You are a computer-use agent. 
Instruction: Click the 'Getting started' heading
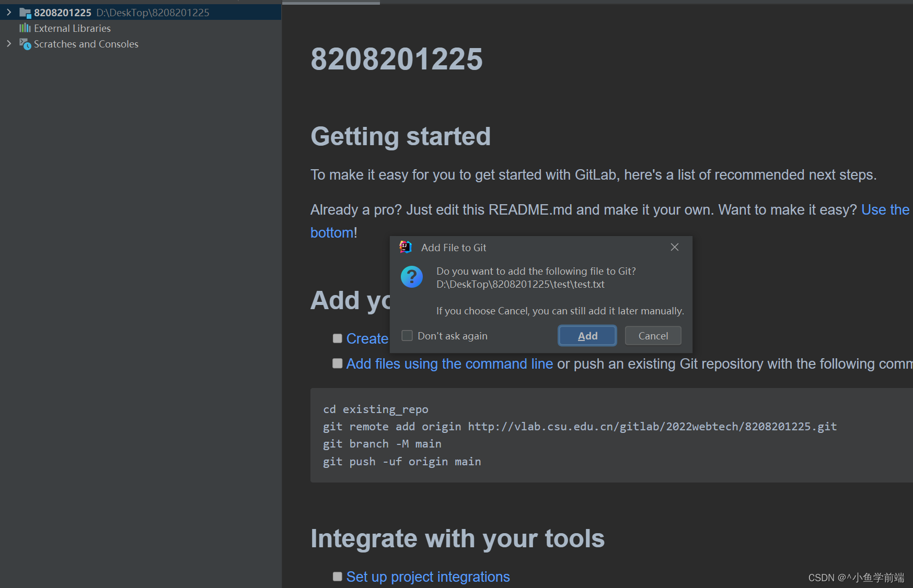coord(400,137)
